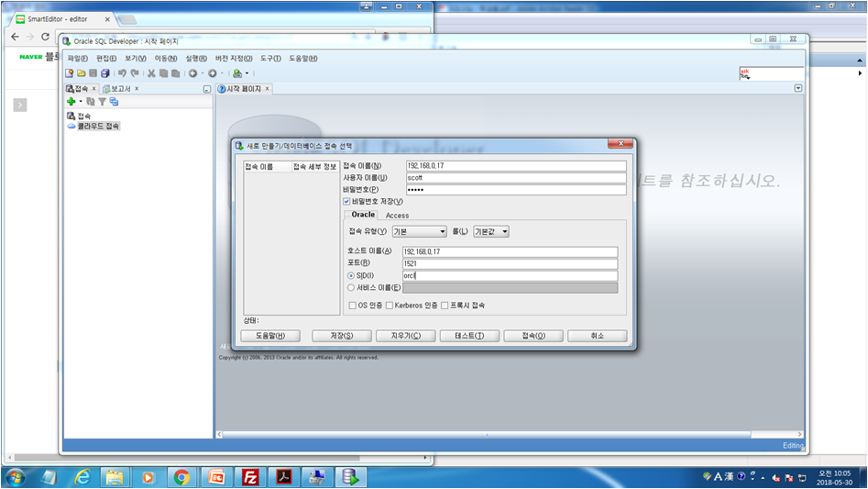
Task: Open the 보기 menu
Action: [x=136, y=58]
